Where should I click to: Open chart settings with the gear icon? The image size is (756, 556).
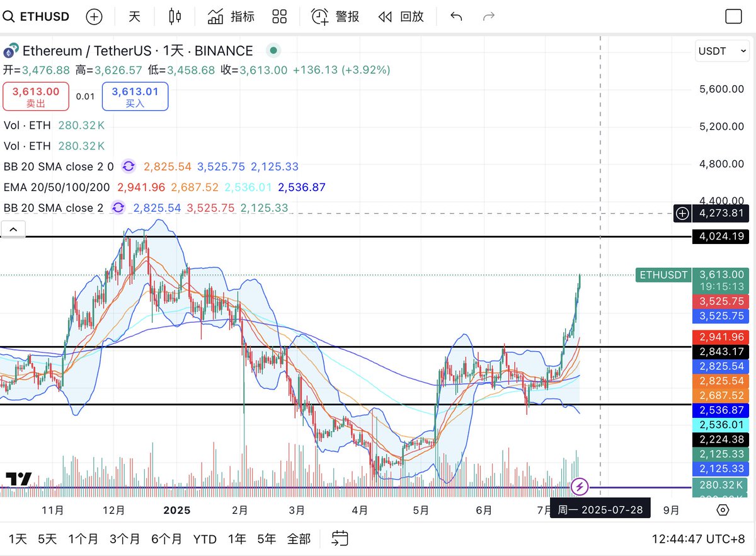[x=723, y=510]
